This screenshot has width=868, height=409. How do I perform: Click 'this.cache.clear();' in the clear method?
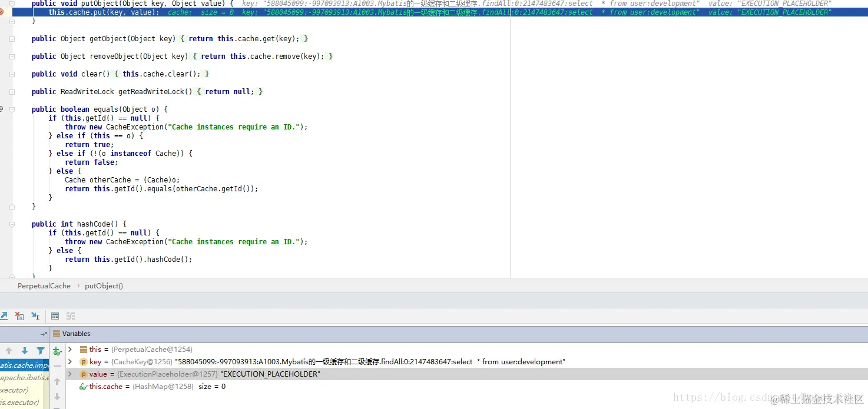162,74
